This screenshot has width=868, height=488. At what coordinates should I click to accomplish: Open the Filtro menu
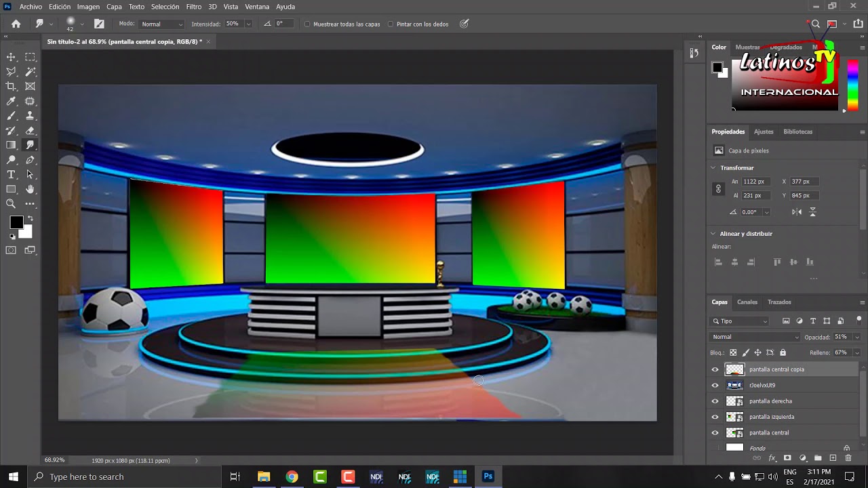tap(194, 7)
